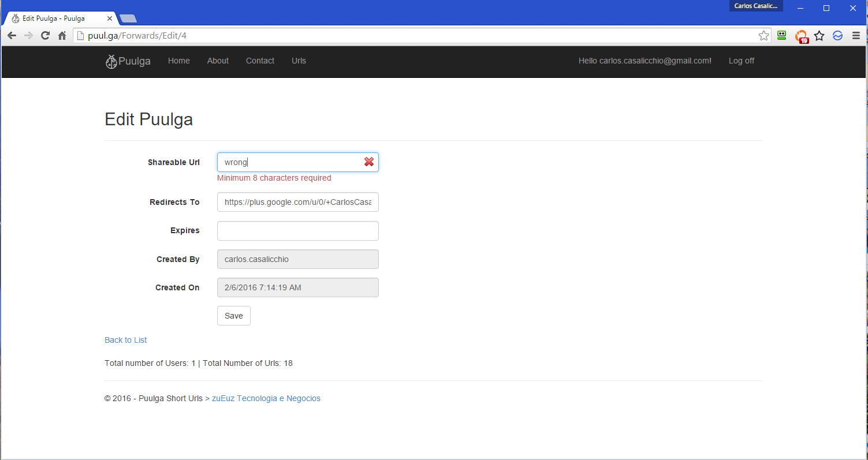This screenshot has height=460, width=868.
Task: Click into the Redirects To field
Action: (297, 203)
